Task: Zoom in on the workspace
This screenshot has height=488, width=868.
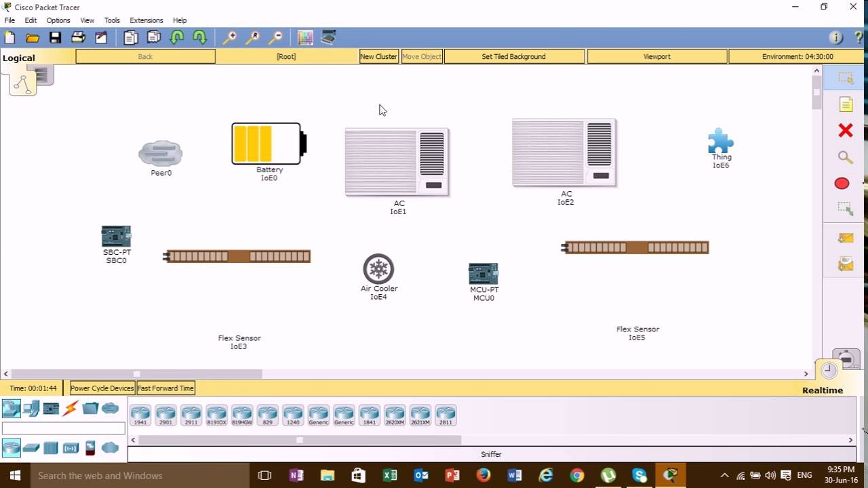Action: coord(230,38)
